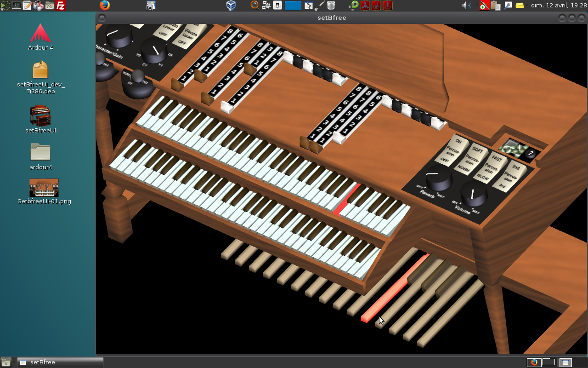Click the white drawbar handle in the right drawbar group
The height and width of the screenshot is (368, 588).
[339, 138]
